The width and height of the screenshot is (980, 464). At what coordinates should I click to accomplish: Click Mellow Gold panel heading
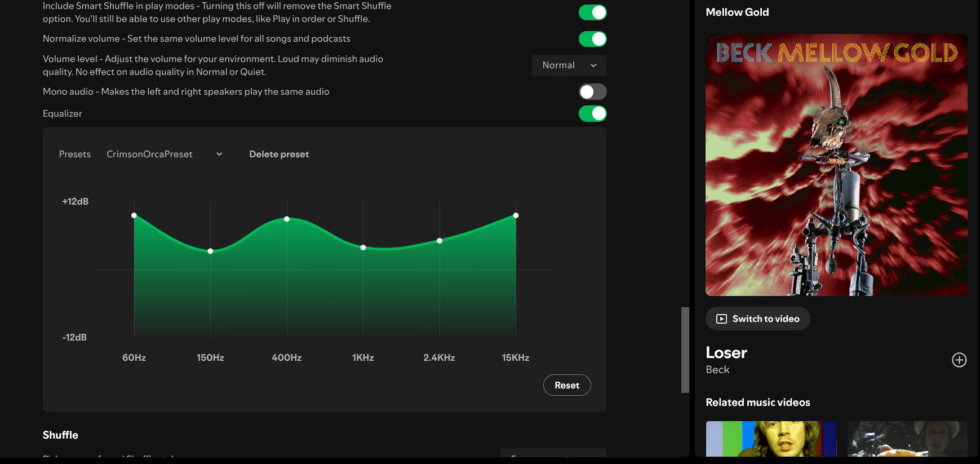(x=737, y=12)
